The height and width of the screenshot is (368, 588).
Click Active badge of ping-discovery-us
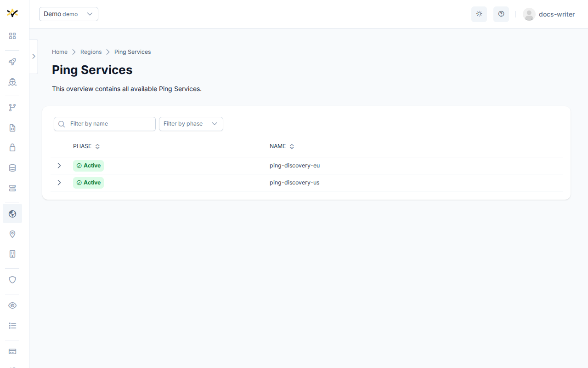[88, 183]
